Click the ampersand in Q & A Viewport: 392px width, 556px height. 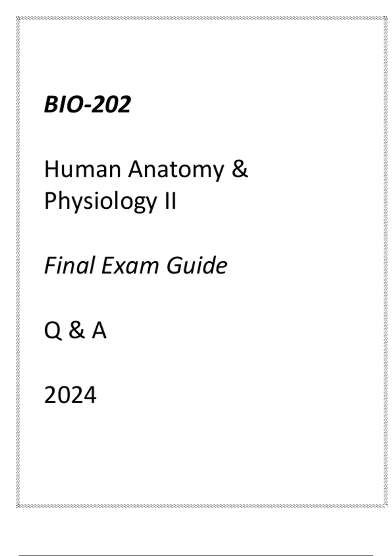click(76, 330)
